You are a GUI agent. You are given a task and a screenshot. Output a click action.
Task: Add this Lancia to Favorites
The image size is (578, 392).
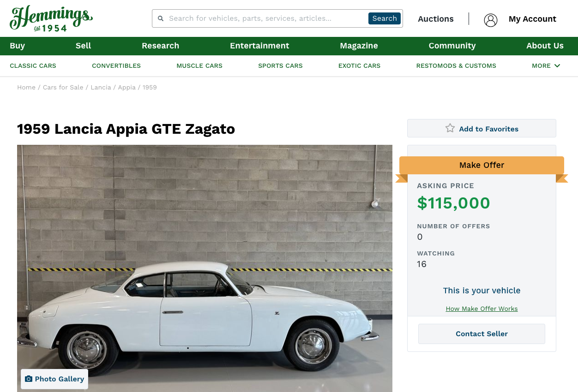coord(482,128)
